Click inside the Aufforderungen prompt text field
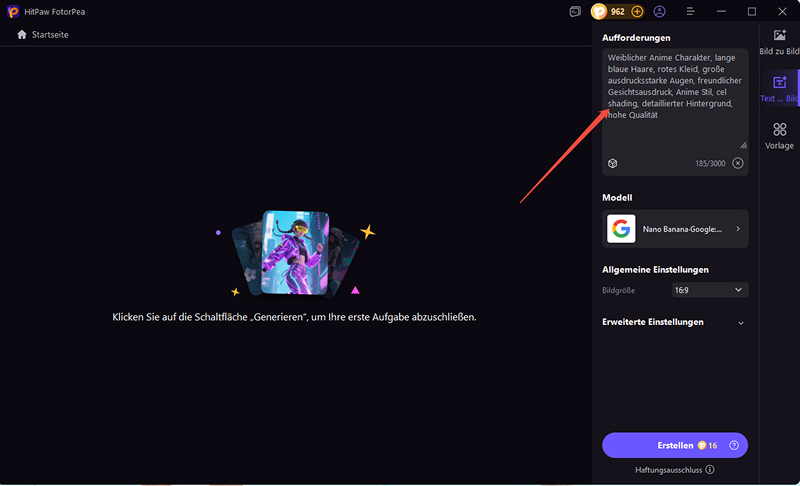The height and width of the screenshot is (486, 800). (x=675, y=100)
